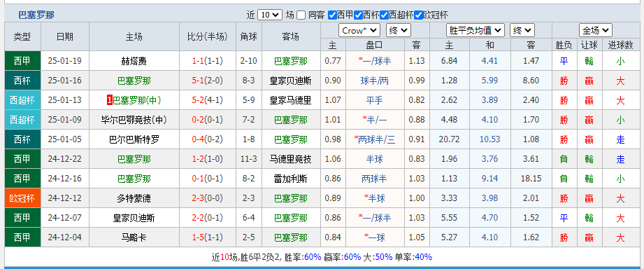Click handicap 平手 in 25-01-13 row
Image resolution: width=644 pixels, height=269 pixels.
coord(375,100)
